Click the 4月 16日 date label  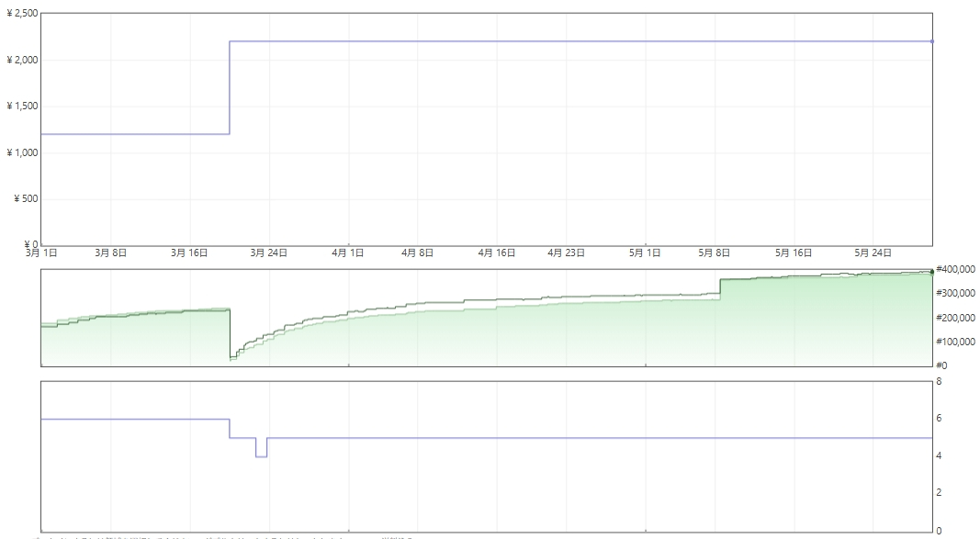497,253
